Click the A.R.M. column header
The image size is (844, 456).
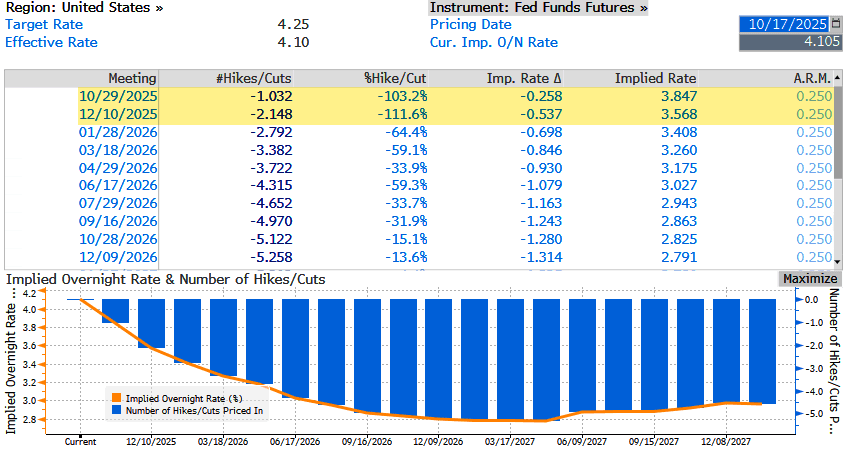pyautogui.click(x=812, y=78)
